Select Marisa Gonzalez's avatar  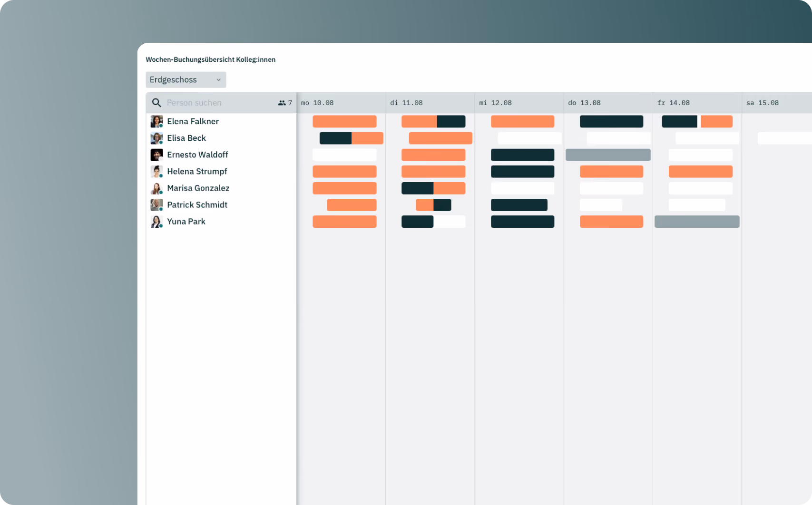point(157,188)
